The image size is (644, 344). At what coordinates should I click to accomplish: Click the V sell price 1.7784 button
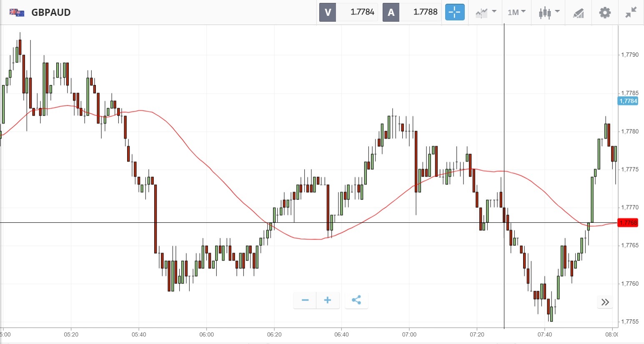pos(348,12)
